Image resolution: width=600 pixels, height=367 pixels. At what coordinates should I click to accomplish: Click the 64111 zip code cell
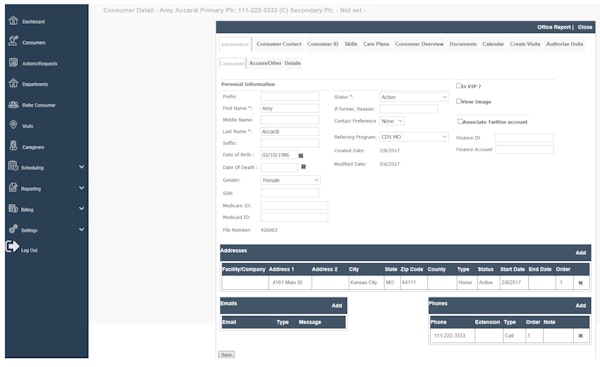[x=414, y=283]
